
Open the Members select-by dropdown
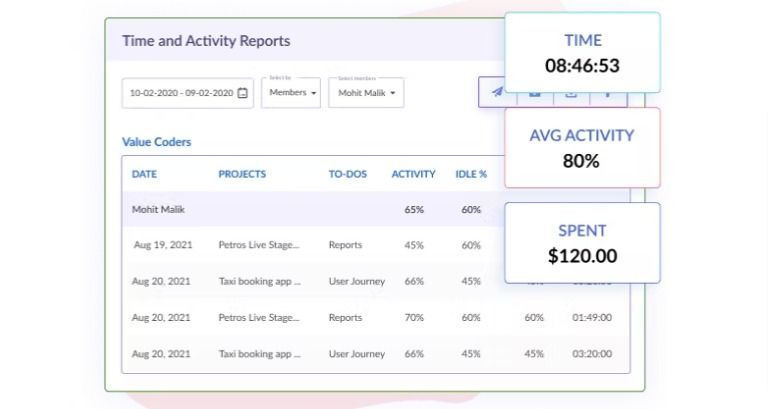pos(291,93)
